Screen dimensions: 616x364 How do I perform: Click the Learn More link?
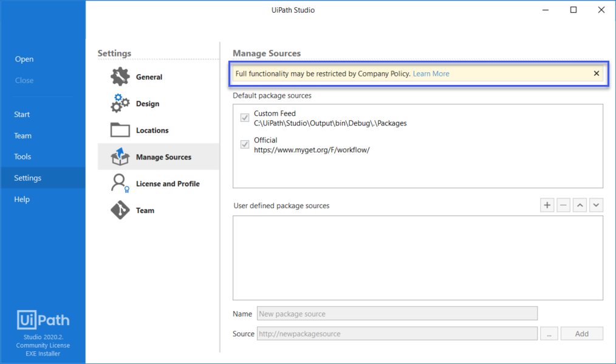click(x=431, y=73)
